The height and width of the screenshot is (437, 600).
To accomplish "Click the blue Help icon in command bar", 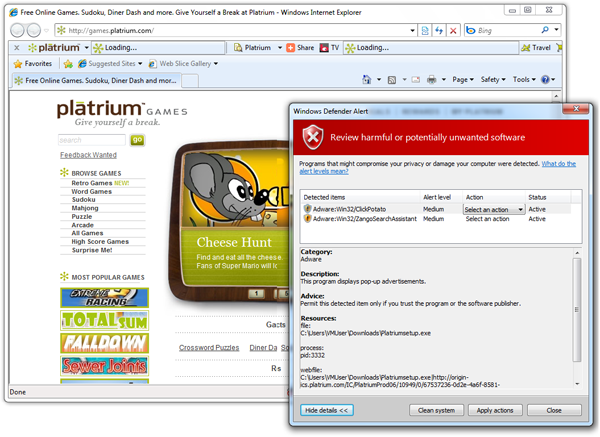I will click(545, 79).
